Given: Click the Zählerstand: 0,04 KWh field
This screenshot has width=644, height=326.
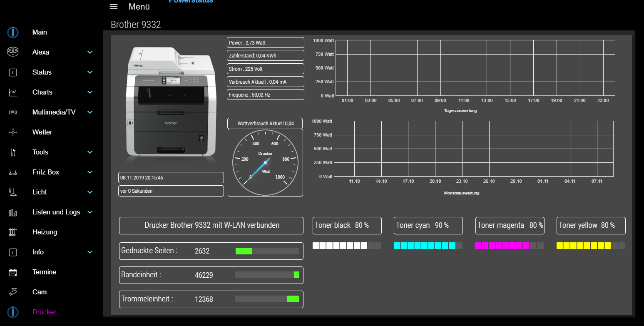Looking at the screenshot, I should 266,55.
